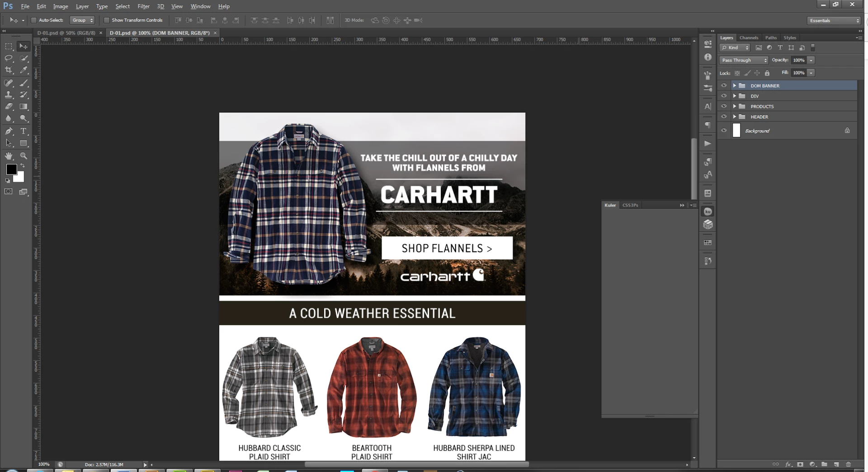Activate the Horizontal Type tool
Image resolution: width=868 pixels, height=472 pixels.
click(24, 131)
